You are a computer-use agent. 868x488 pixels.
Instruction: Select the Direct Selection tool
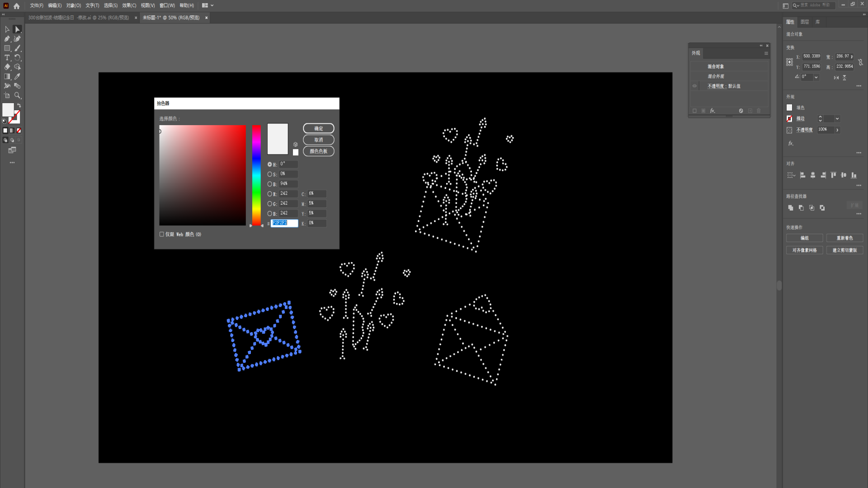(17, 29)
